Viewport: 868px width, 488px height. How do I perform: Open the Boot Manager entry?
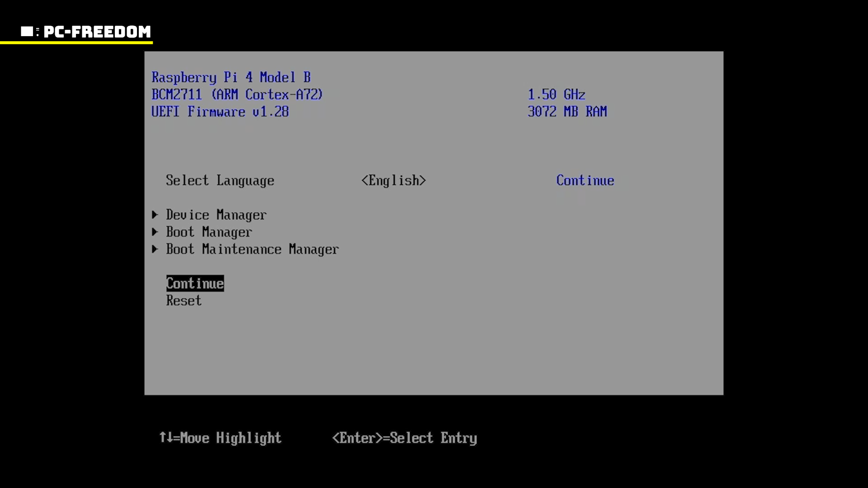pos(209,232)
